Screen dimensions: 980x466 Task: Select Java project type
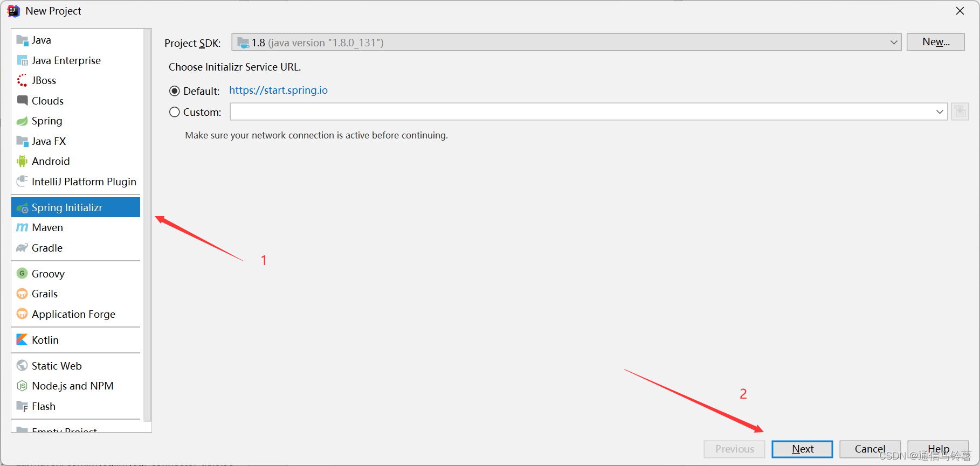75,40
